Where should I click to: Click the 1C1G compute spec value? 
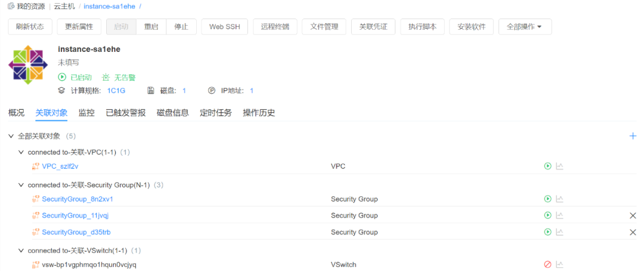click(x=116, y=91)
